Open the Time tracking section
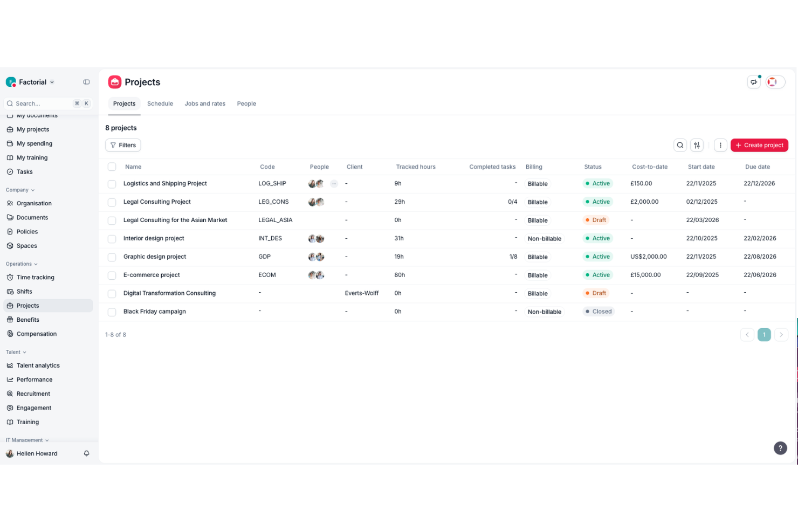 (36, 277)
